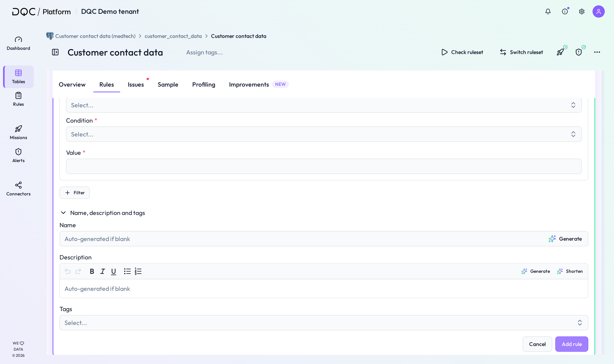Image resolution: width=614 pixels, height=364 pixels.
Task: Collapse the Name, description and tags section
Action: click(63, 213)
